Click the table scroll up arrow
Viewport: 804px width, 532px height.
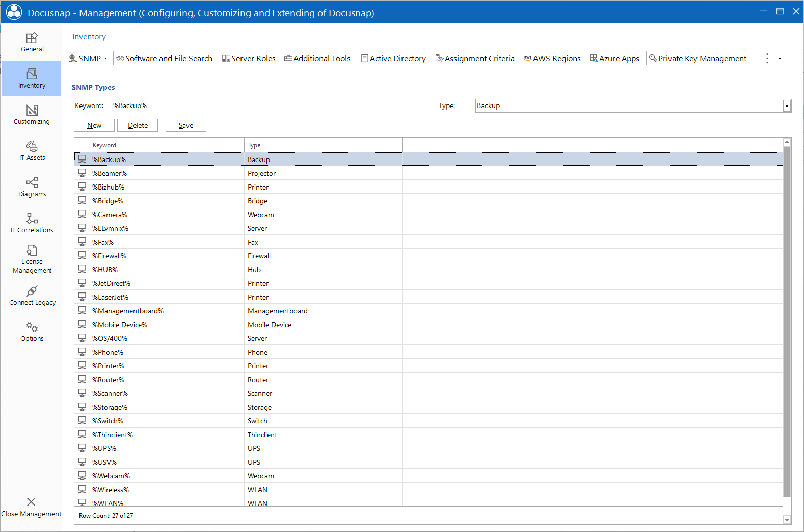[x=787, y=142]
